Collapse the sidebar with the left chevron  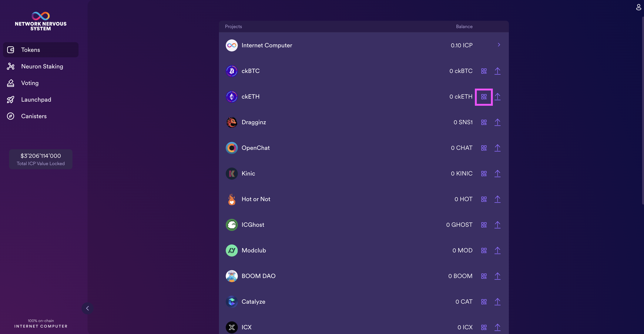pos(88,308)
